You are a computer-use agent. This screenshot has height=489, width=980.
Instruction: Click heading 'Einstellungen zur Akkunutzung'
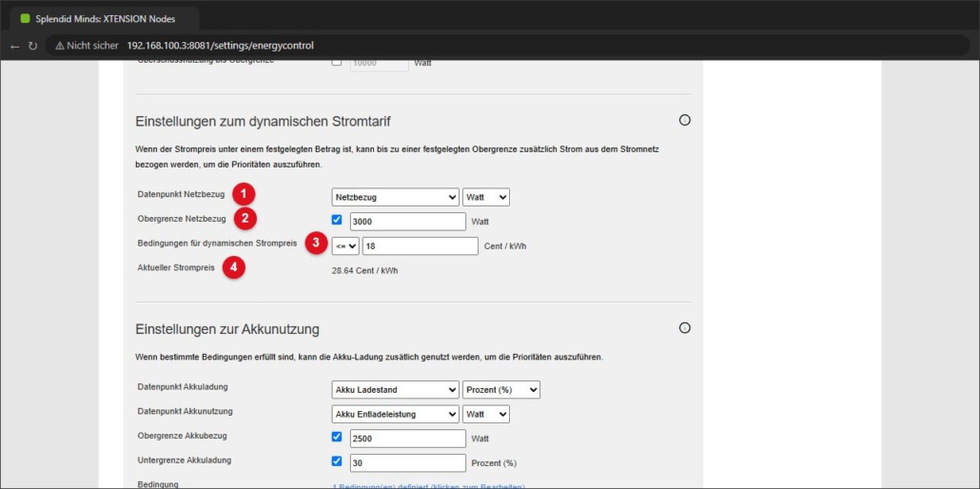tap(227, 329)
